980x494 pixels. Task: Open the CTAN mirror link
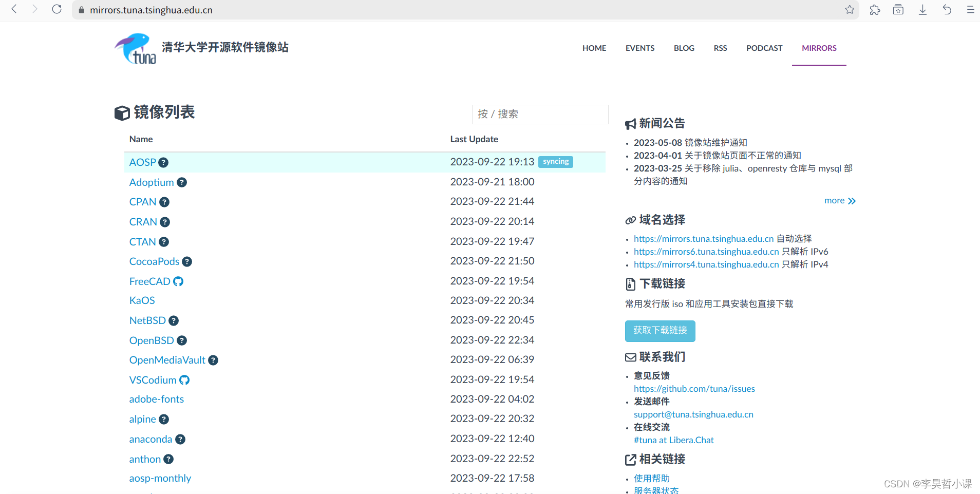tap(143, 242)
